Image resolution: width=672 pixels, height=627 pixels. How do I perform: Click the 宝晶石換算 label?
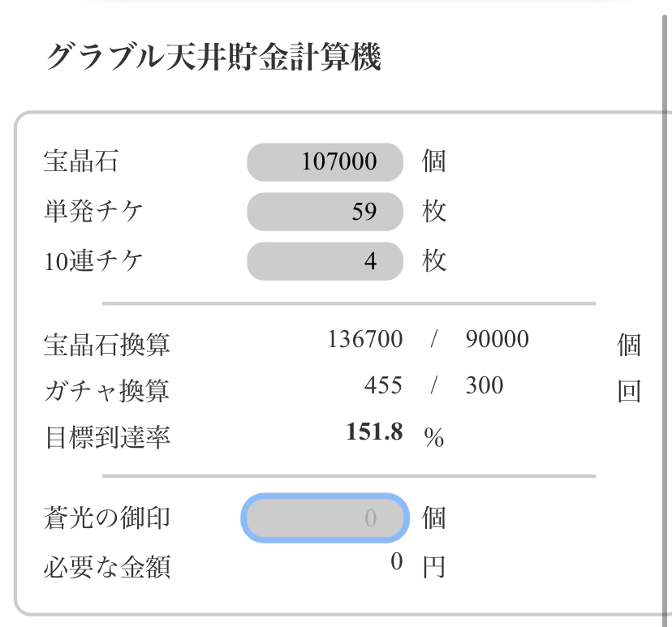(106, 344)
